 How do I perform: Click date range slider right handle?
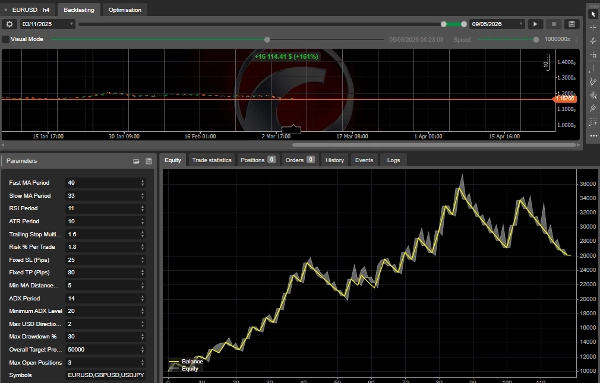point(464,24)
